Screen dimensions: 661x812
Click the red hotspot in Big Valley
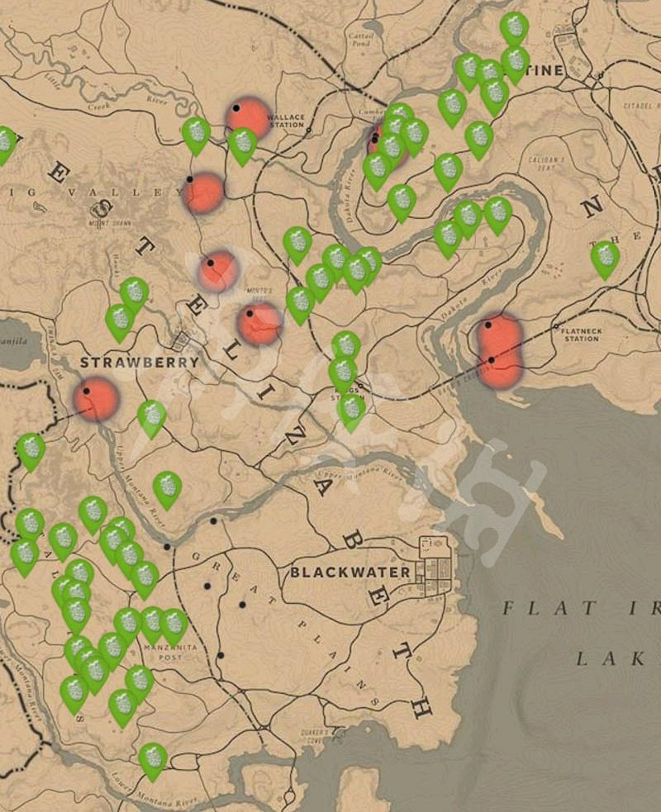(x=203, y=193)
